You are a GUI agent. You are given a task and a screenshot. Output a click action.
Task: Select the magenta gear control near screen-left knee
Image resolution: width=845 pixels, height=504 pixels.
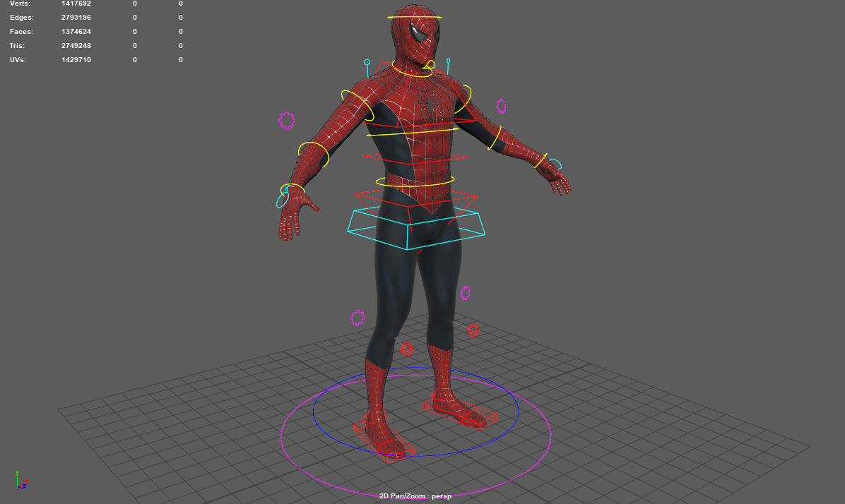point(357,318)
